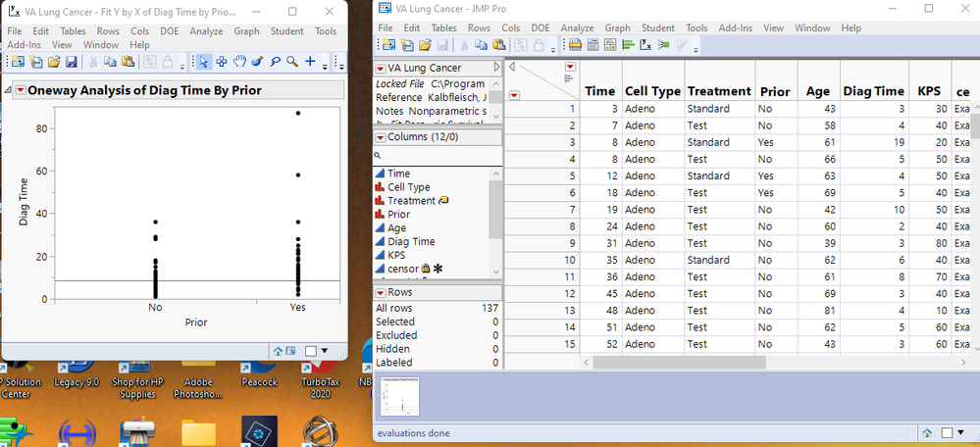Viewport: 980px width, 447px height.
Task: Collapse the Oneway Analysis outline disclosure triangle
Action: coord(8,90)
